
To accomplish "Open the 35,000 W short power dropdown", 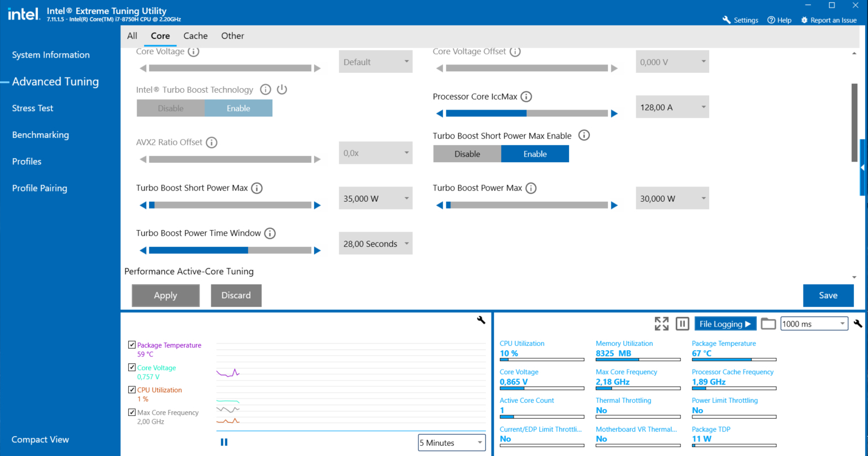I will click(376, 199).
